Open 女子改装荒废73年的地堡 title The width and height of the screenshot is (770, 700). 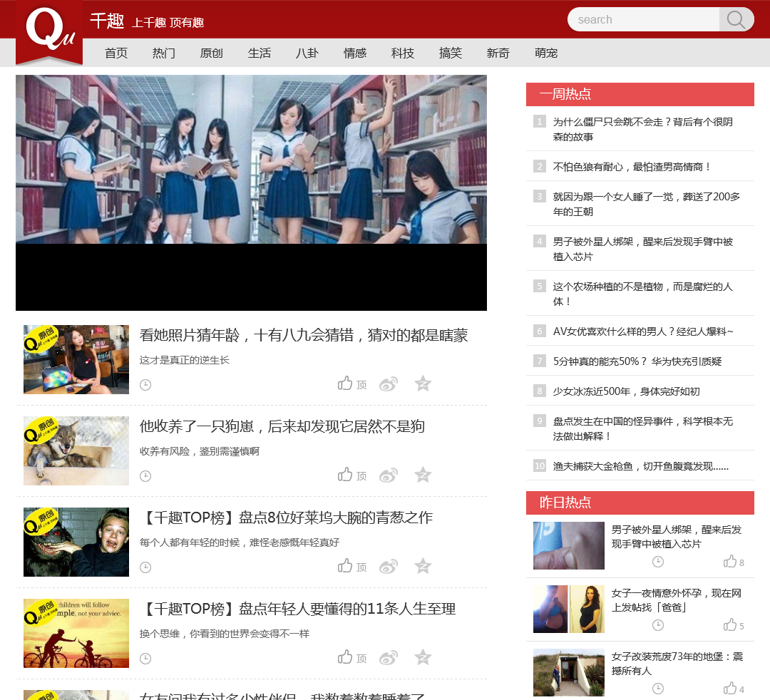(677, 663)
